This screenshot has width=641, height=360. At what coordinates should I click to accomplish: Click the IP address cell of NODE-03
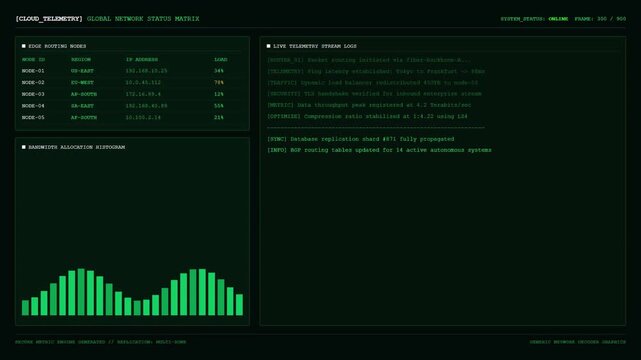click(143, 94)
